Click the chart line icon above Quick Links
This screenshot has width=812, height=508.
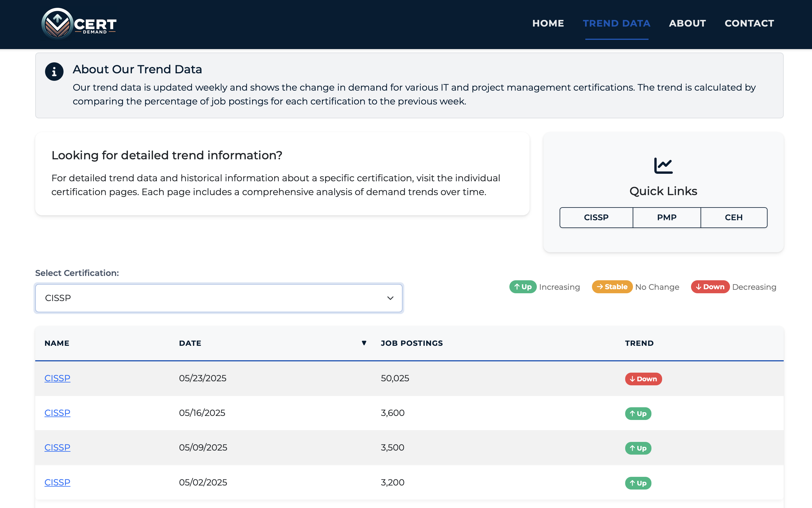(x=663, y=166)
